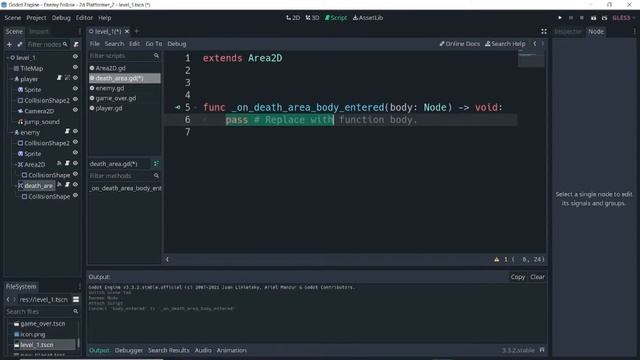Go to the previous FileSystem folder arrow
640x360 pixels.
8,300
